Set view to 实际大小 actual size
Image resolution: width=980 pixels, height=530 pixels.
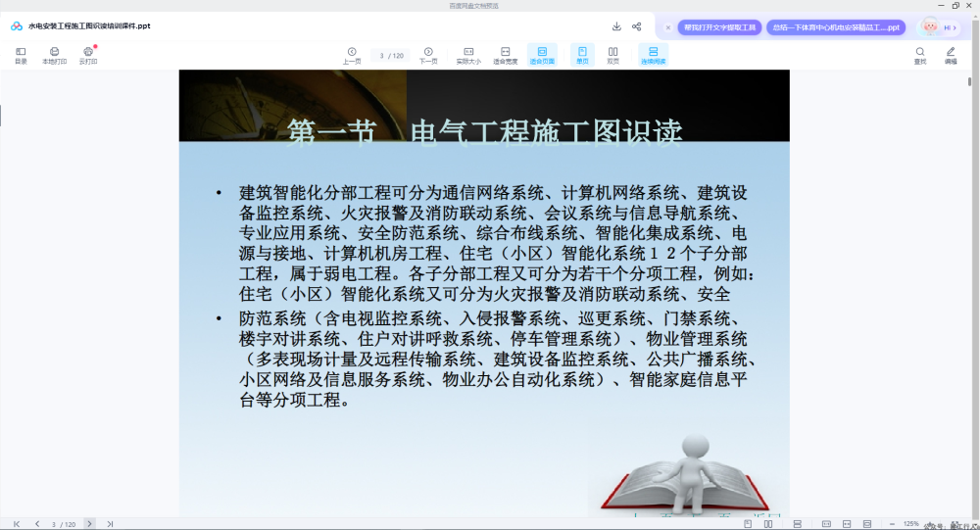468,55
